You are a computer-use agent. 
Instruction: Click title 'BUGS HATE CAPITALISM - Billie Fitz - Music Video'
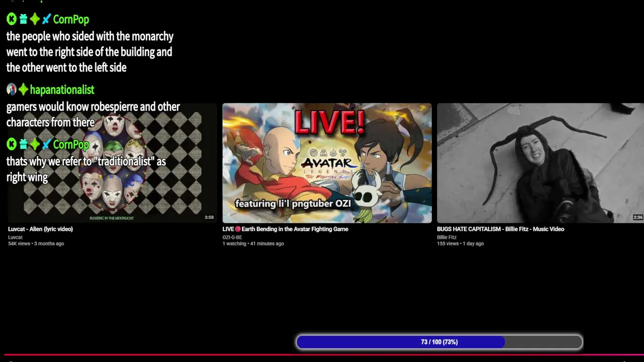(x=501, y=229)
